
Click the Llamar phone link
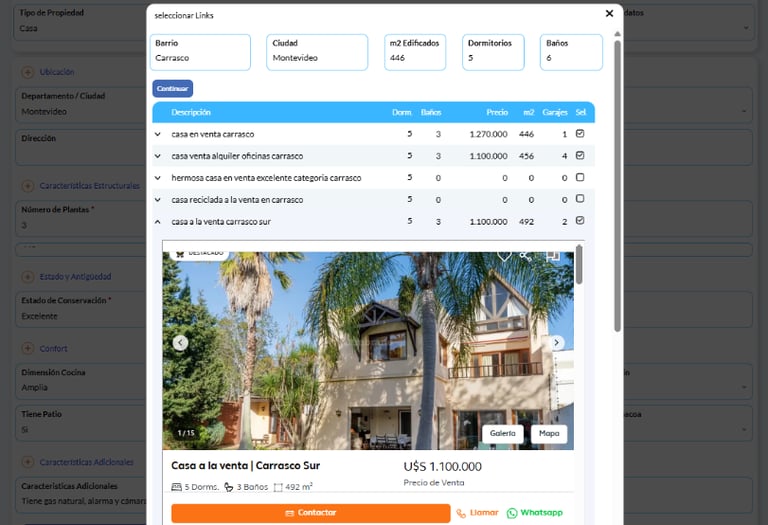[477, 513]
